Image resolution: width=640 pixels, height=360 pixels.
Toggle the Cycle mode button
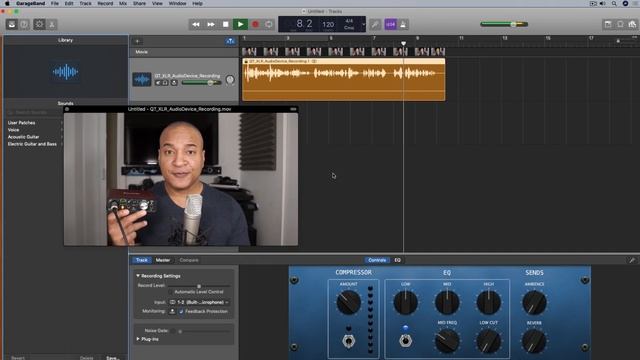269,24
